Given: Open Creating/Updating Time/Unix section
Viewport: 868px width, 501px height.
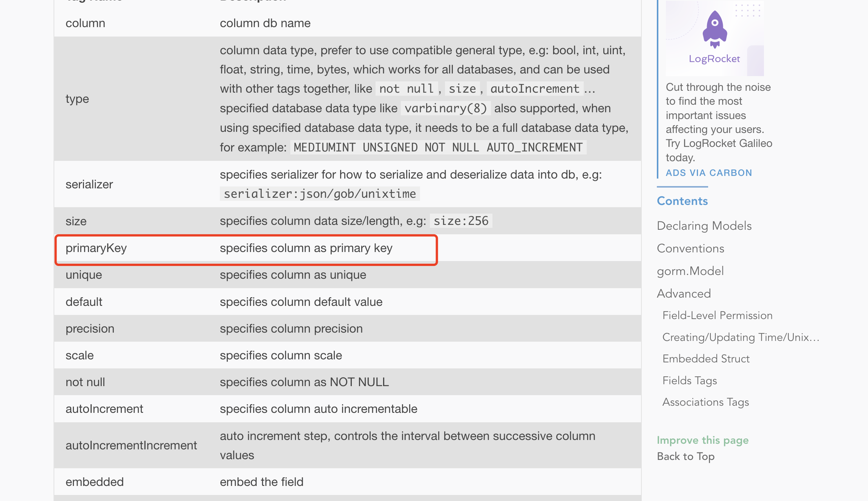Looking at the screenshot, I should [x=740, y=337].
